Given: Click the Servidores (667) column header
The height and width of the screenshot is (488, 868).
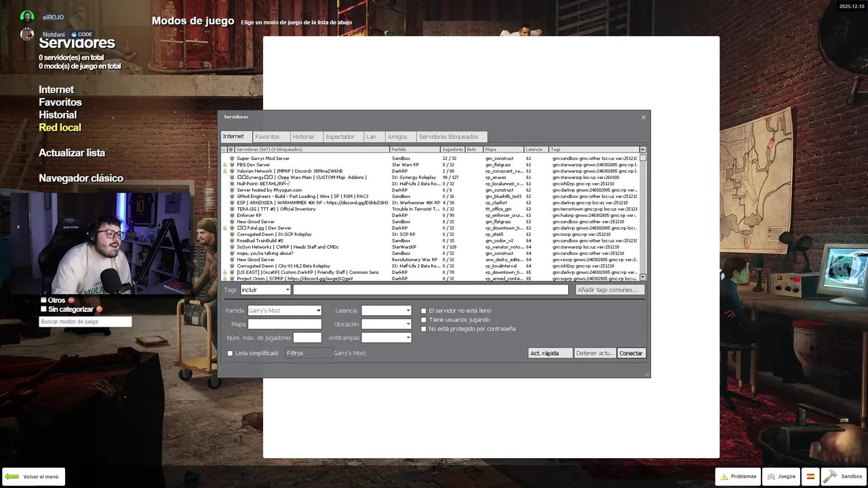Looking at the screenshot, I should tap(312, 149).
